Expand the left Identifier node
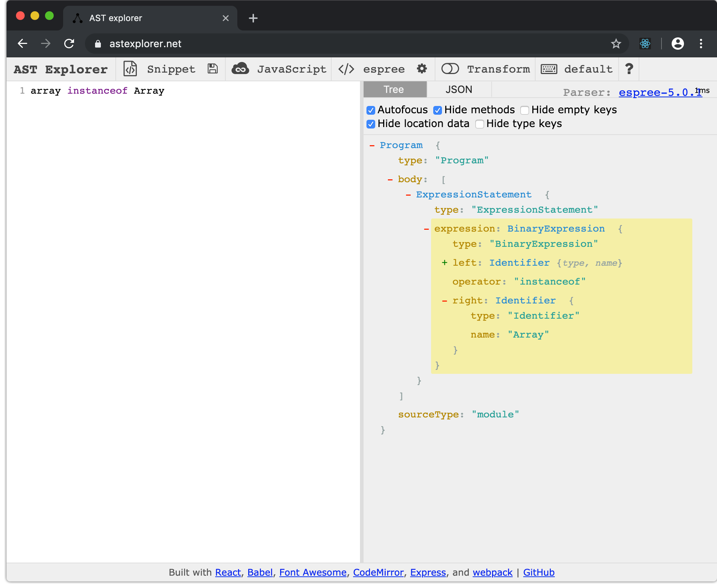 click(x=444, y=263)
